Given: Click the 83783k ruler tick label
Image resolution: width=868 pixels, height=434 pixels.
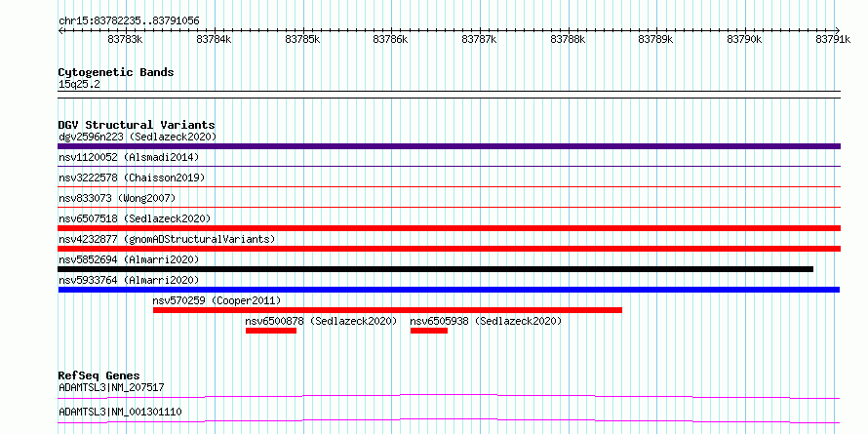Looking at the screenshot, I should point(126,39).
